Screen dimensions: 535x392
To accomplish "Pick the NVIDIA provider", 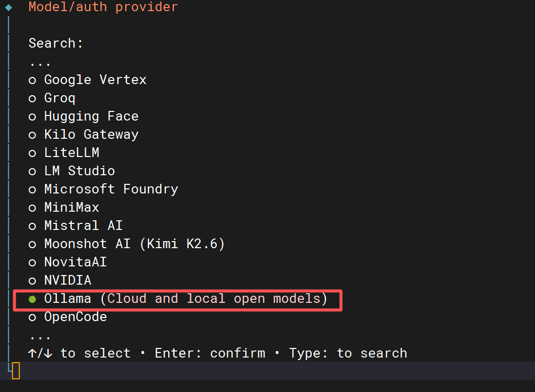I will [x=60, y=281].
